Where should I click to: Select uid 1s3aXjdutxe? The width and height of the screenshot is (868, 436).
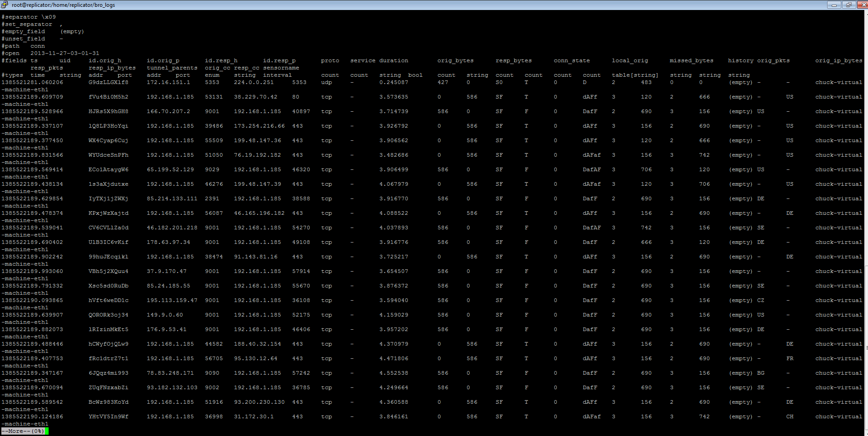point(109,184)
